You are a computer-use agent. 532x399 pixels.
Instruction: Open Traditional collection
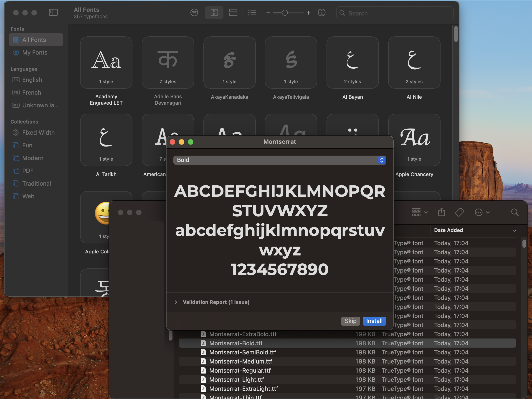(36, 184)
